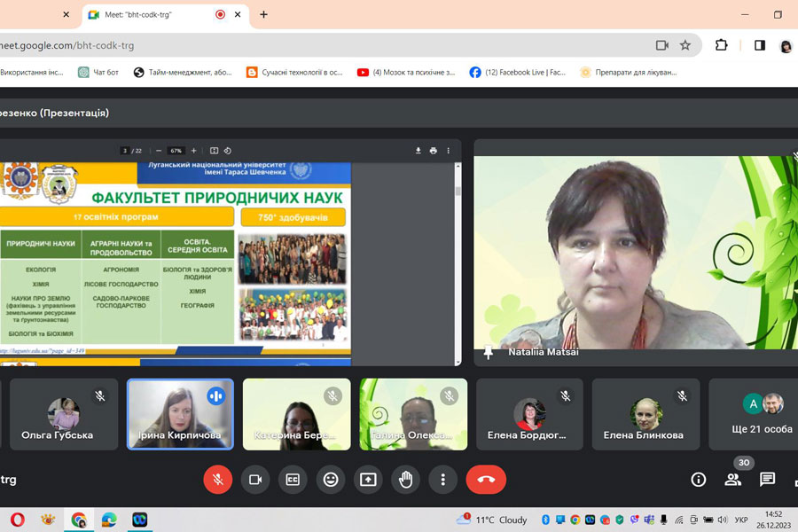Select Галина Олекса... video tile
The height and width of the screenshot is (532, 798).
[413, 414]
